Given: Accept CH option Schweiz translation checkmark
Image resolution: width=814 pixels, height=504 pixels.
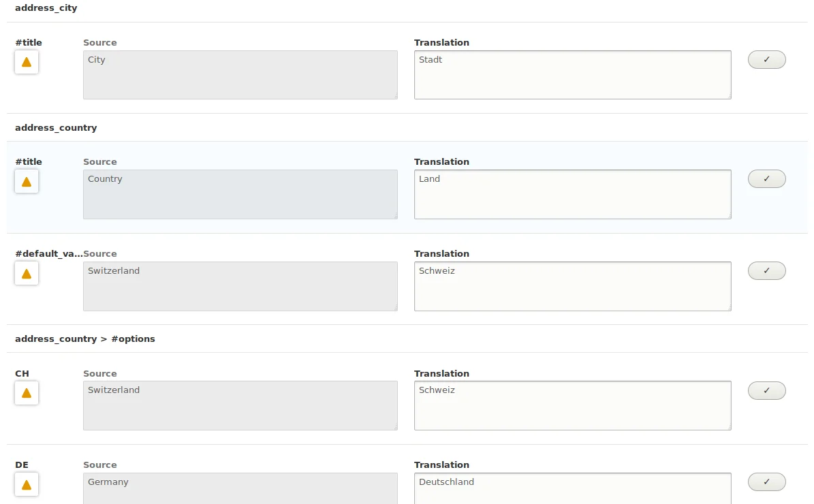Looking at the screenshot, I should (766, 391).
